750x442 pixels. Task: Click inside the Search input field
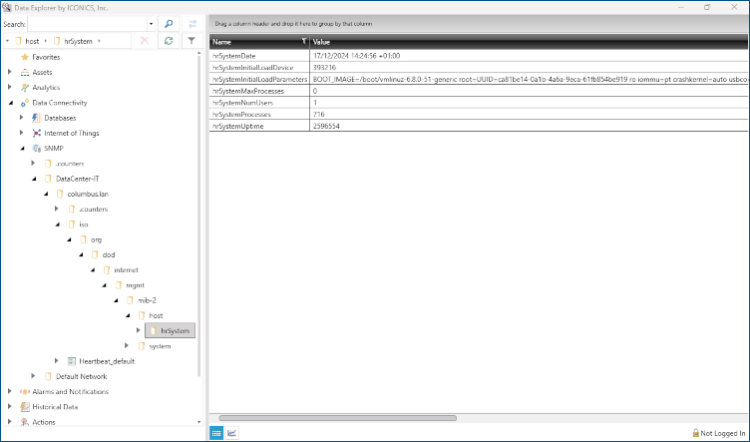pos(88,24)
